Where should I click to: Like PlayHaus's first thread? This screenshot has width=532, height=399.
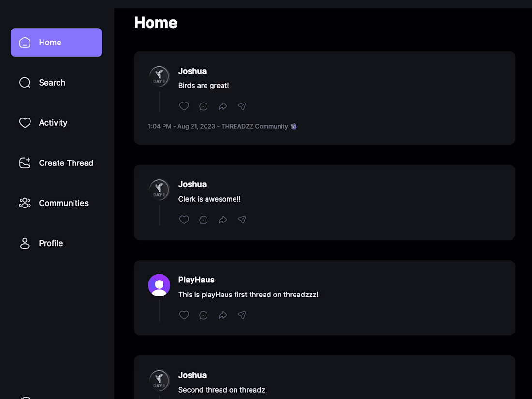184,315
